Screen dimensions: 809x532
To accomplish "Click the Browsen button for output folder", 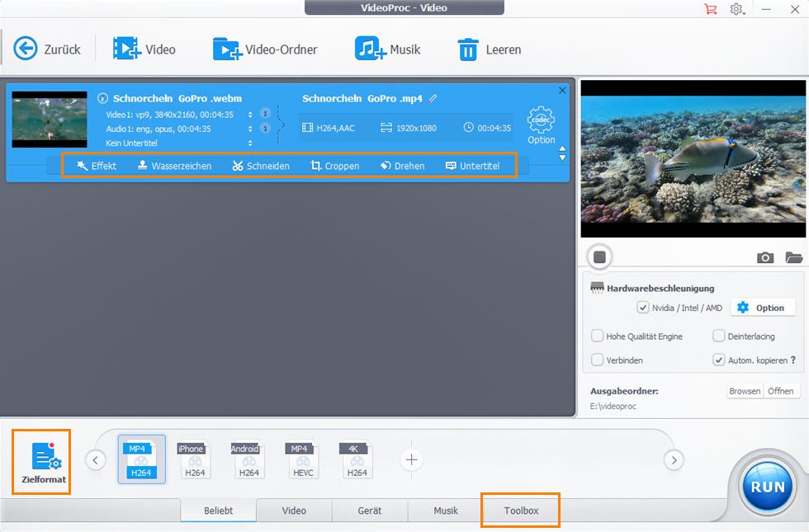I will click(x=744, y=391).
